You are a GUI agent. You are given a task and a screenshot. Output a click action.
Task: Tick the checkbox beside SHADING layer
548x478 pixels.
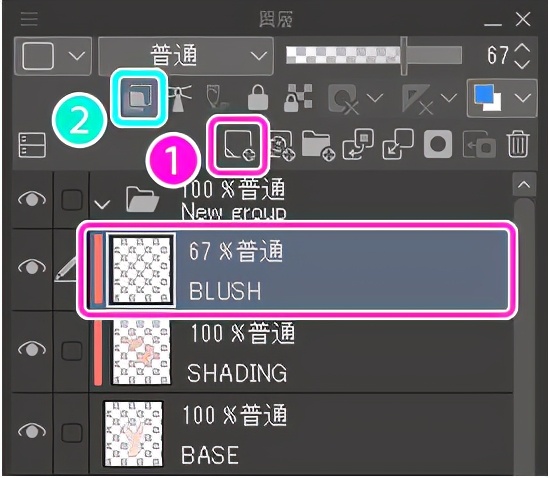point(72,350)
